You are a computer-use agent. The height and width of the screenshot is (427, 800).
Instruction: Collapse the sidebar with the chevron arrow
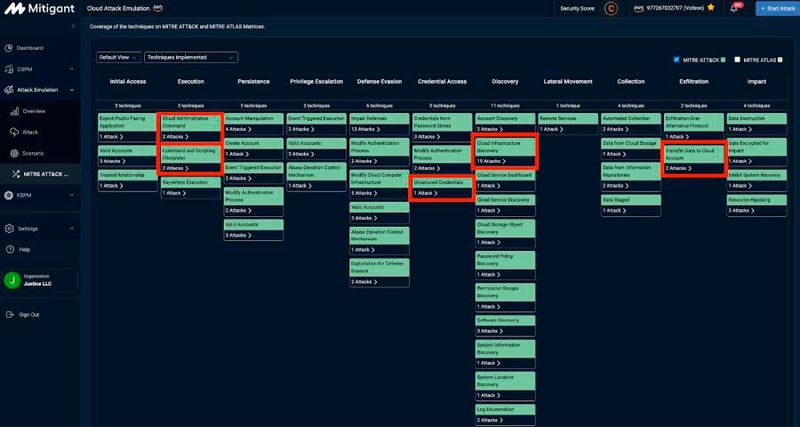tap(72, 26)
